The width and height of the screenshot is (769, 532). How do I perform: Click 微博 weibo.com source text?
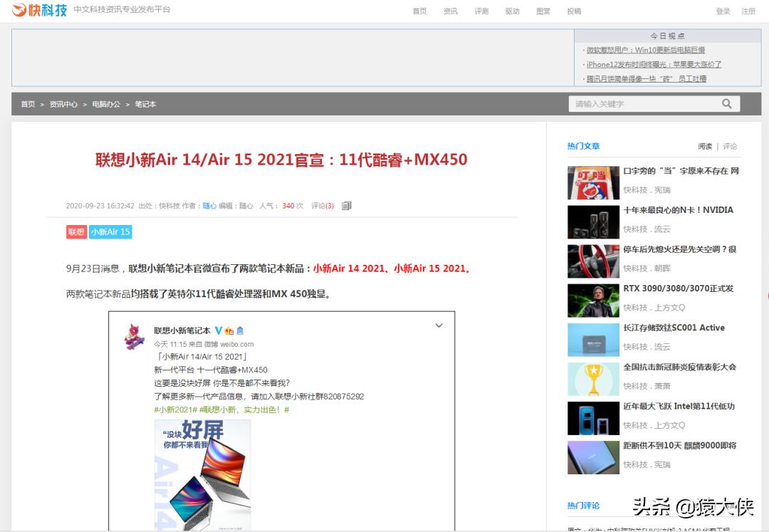pyautogui.click(x=229, y=344)
